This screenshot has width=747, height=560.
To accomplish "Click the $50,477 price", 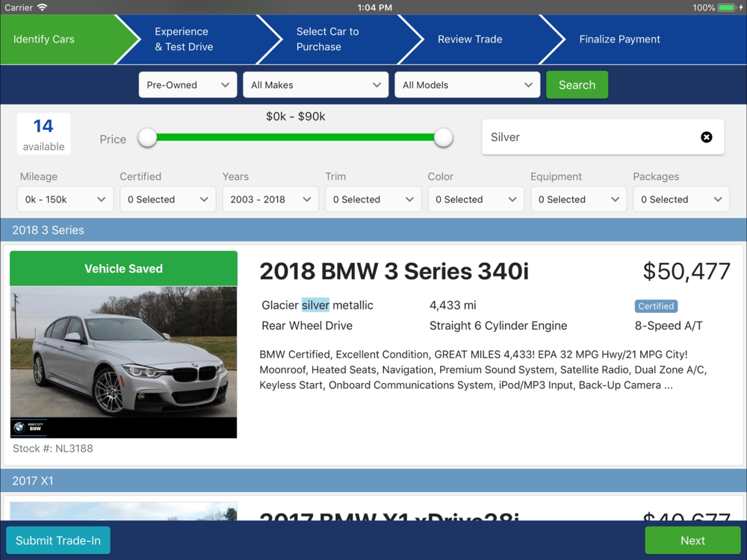I will tap(686, 272).
